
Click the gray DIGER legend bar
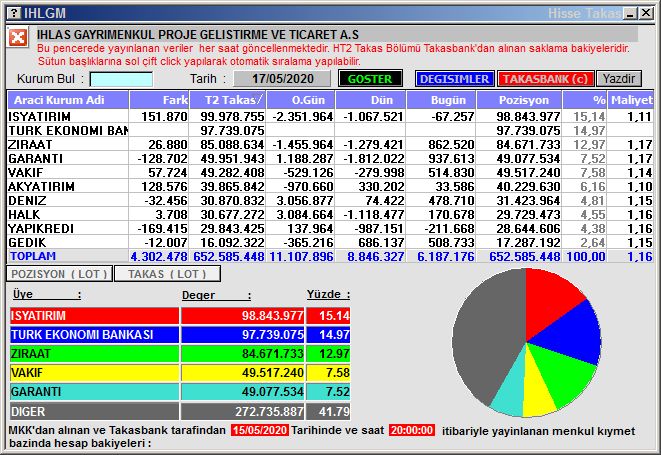(x=94, y=411)
